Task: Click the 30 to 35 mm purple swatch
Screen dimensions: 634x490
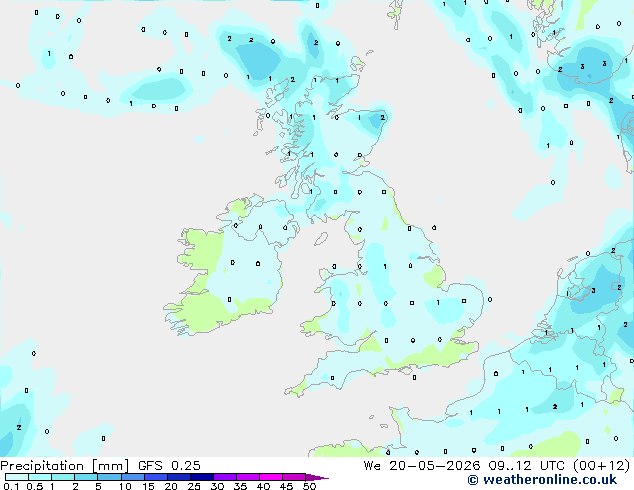Action: click(225, 477)
